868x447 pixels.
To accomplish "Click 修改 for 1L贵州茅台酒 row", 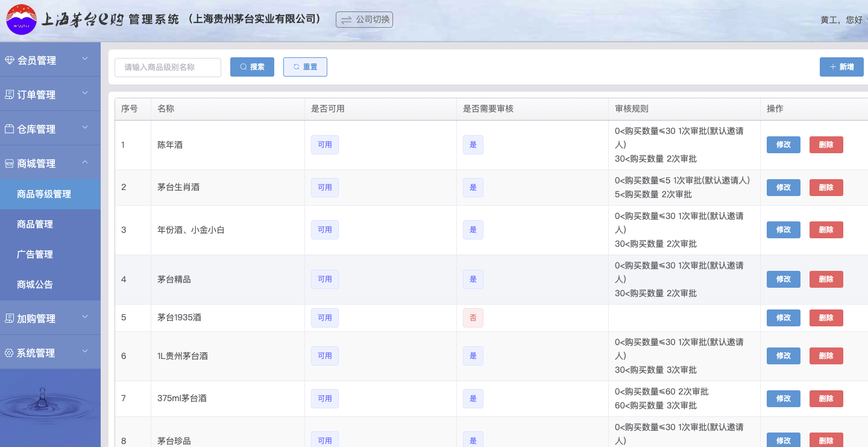I will click(784, 356).
